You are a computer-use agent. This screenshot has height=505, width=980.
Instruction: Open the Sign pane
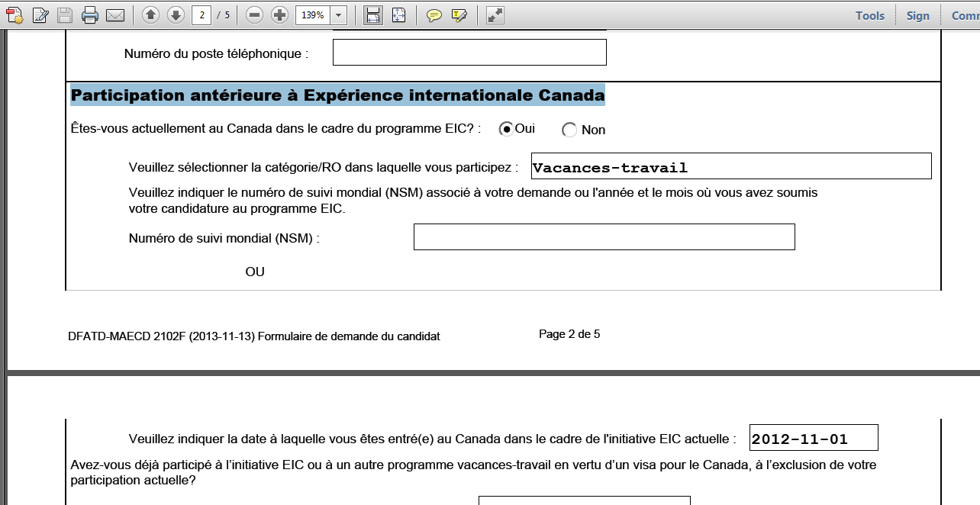click(x=918, y=15)
